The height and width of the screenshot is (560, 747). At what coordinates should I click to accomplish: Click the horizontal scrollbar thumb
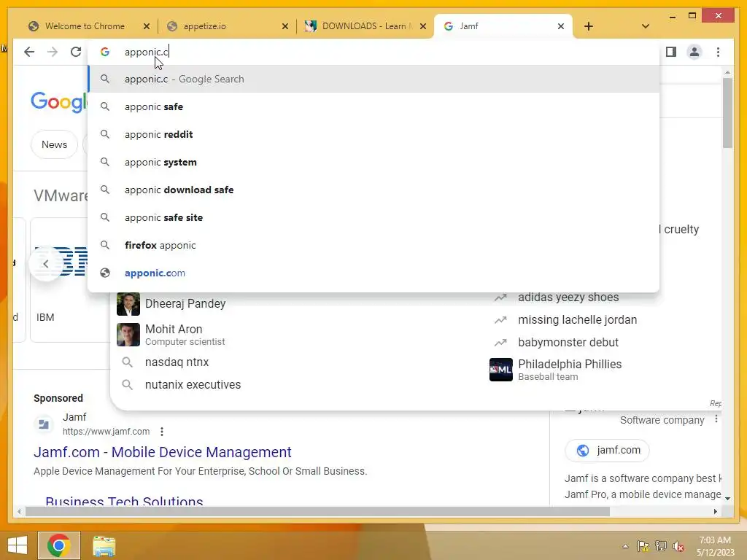point(317,511)
